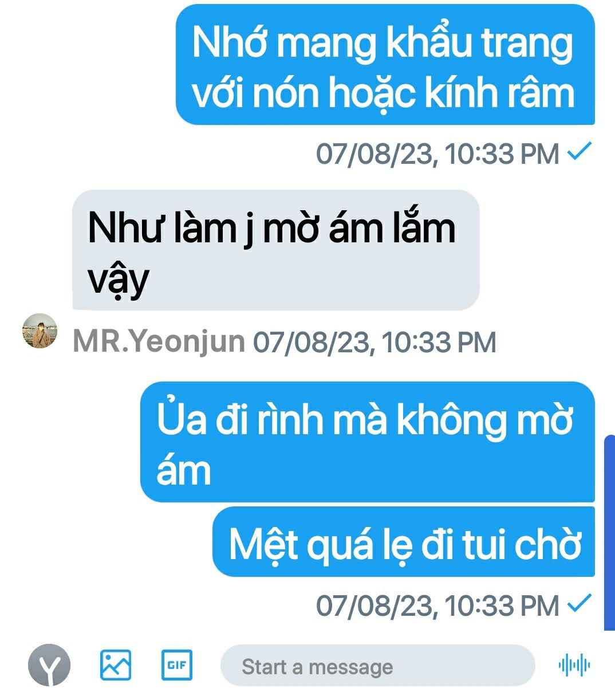Open MR.Yeonjun's profile avatar
The width and height of the screenshot is (615, 700).
(40, 331)
